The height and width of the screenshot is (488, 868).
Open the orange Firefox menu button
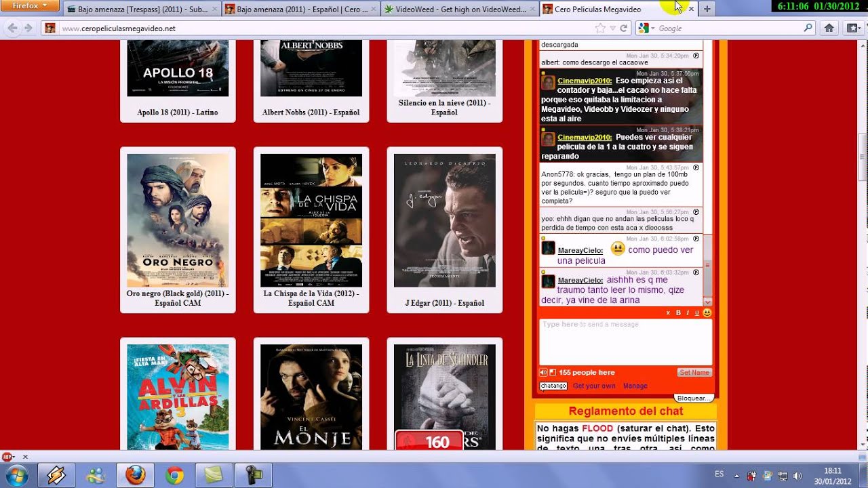click(x=30, y=6)
